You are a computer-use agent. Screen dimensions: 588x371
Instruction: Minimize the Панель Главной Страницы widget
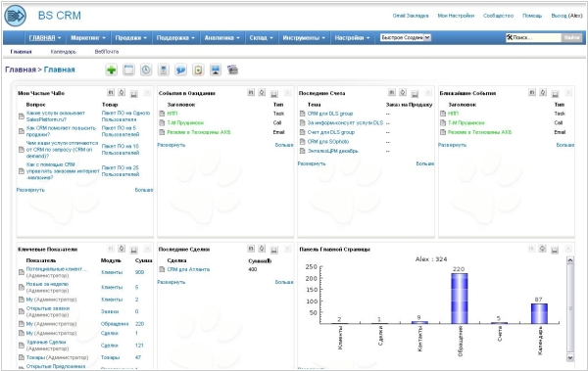click(x=555, y=250)
